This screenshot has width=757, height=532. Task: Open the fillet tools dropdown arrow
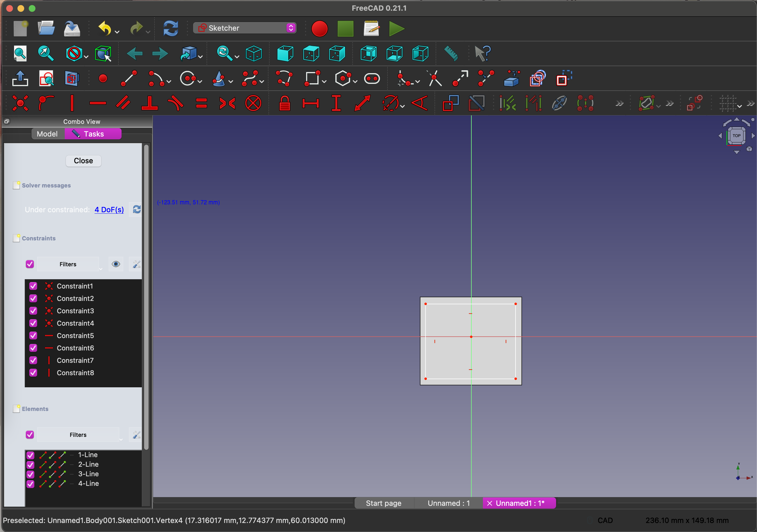418,81
